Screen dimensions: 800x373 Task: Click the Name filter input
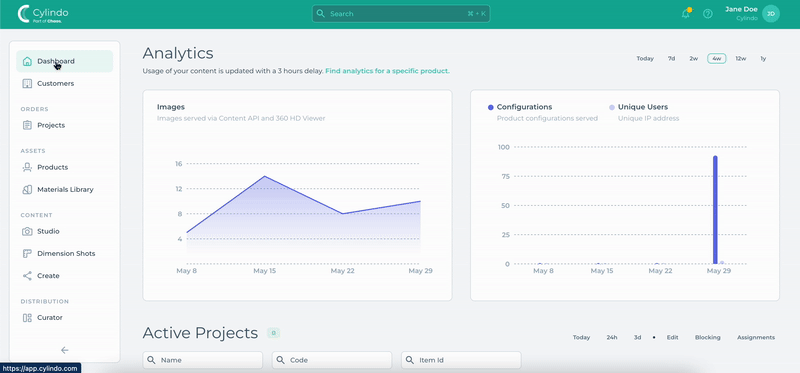point(203,360)
